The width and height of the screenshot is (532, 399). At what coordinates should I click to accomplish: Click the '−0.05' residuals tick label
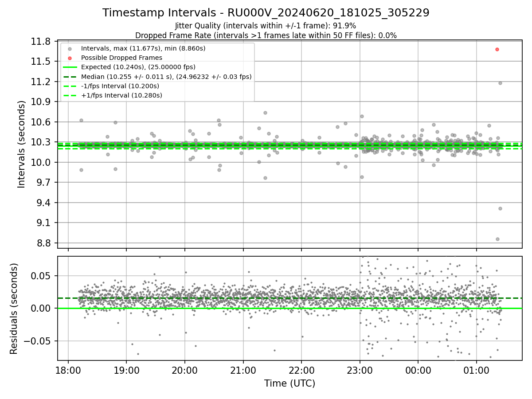pyautogui.click(x=38, y=341)
